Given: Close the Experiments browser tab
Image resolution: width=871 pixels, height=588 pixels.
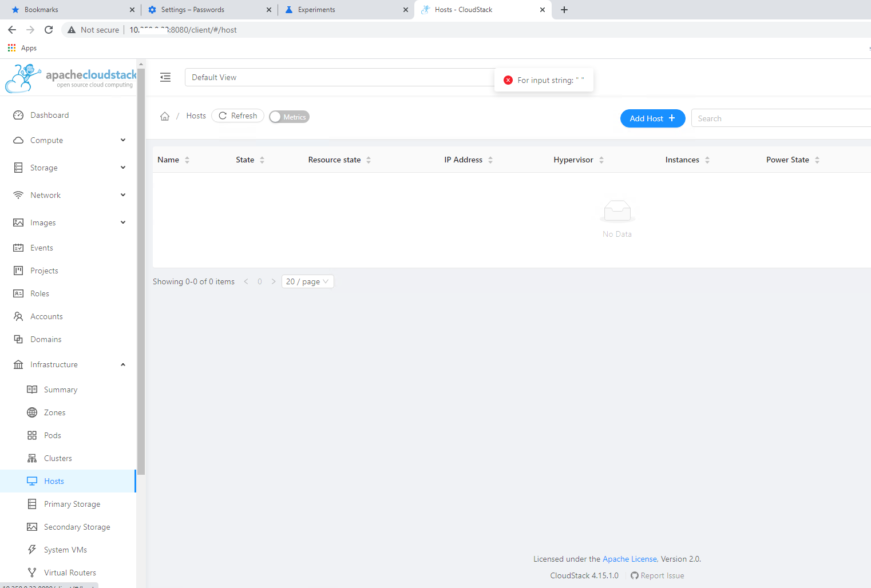Looking at the screenshot, I should tap(406, 10).
